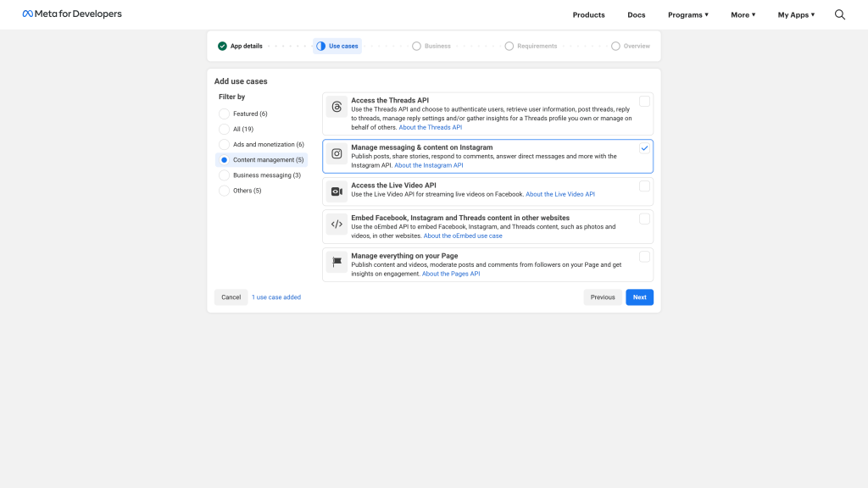Screen dimensions: 868x488
Task: Click the Access the Live Video API title
Action: coord(393,186)
